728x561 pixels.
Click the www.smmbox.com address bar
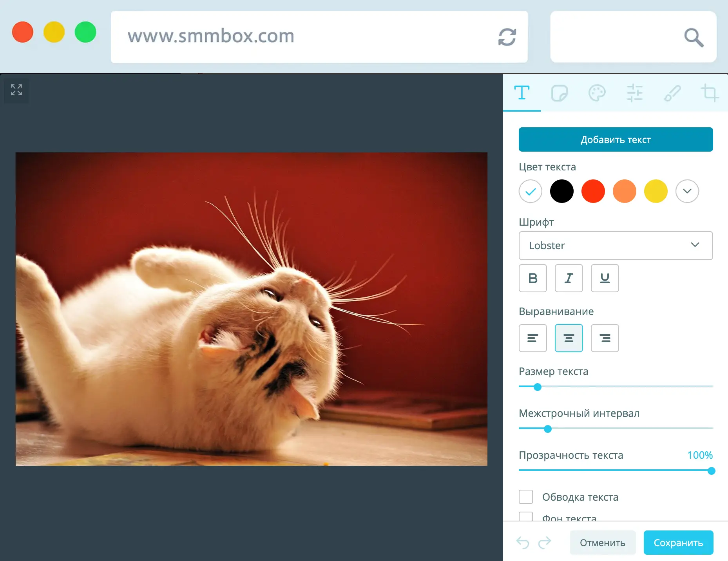tap(319, 37)
